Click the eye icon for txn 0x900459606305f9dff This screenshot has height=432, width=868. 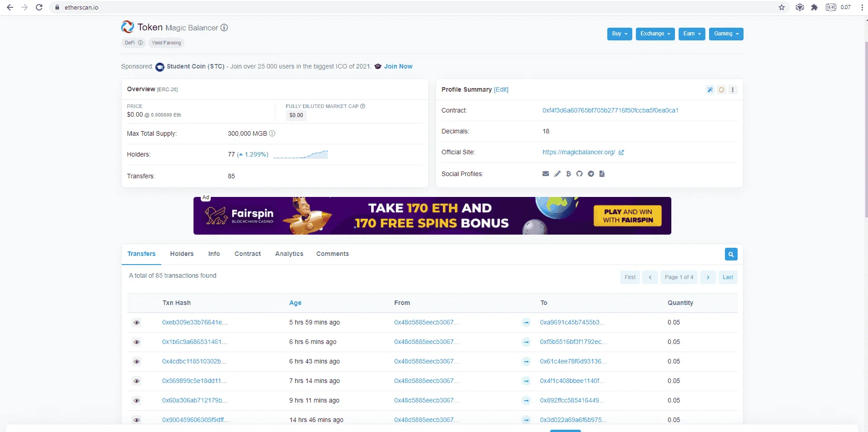coord(137,420)
